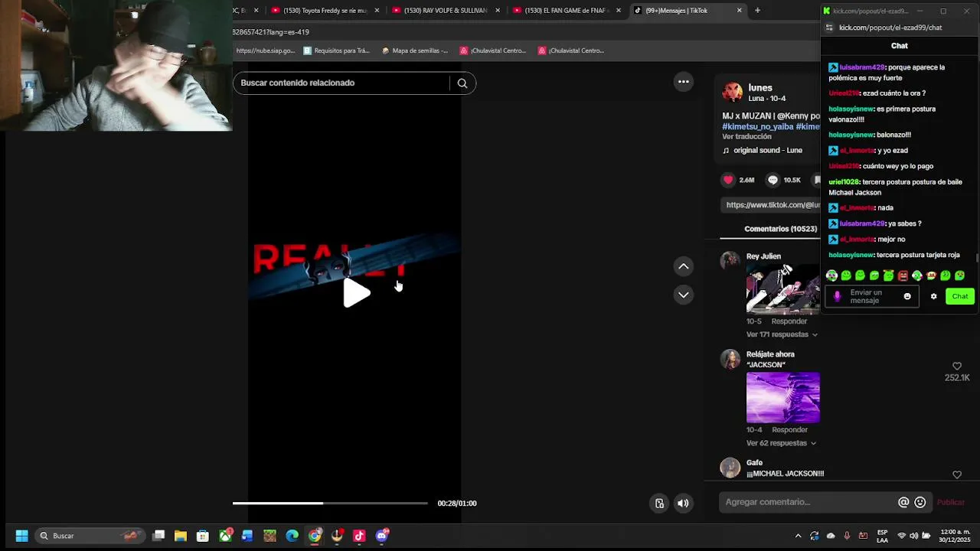Open the lunes profile avatar
The width and height of the screenshot is (980, 551).
pos(733,93)
